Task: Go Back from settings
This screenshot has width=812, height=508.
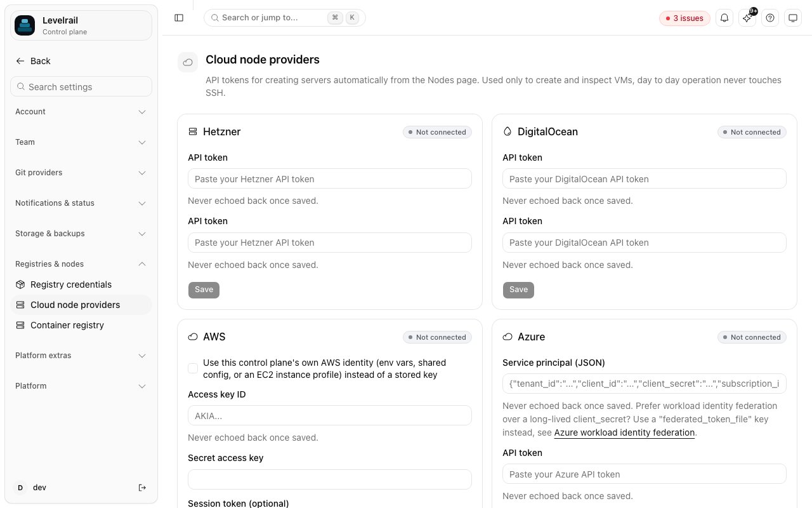Action: click(33, 61)
